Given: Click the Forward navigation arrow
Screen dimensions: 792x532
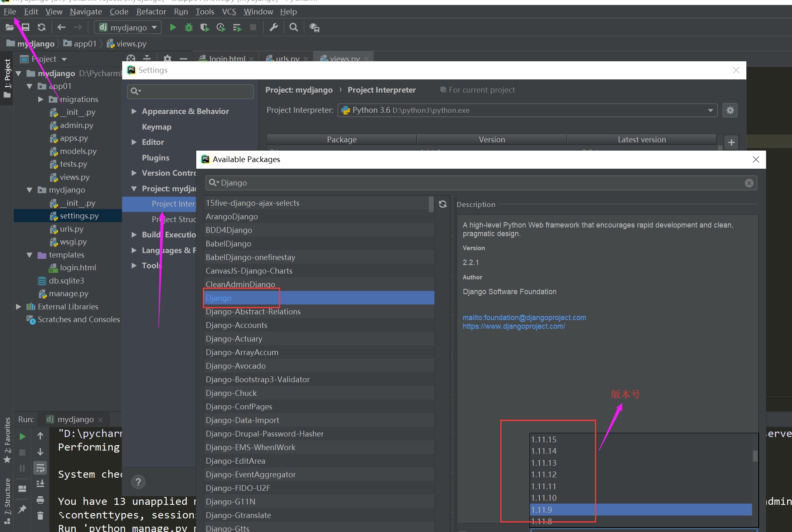Looking at the screenshot, I should pos(78,28).
